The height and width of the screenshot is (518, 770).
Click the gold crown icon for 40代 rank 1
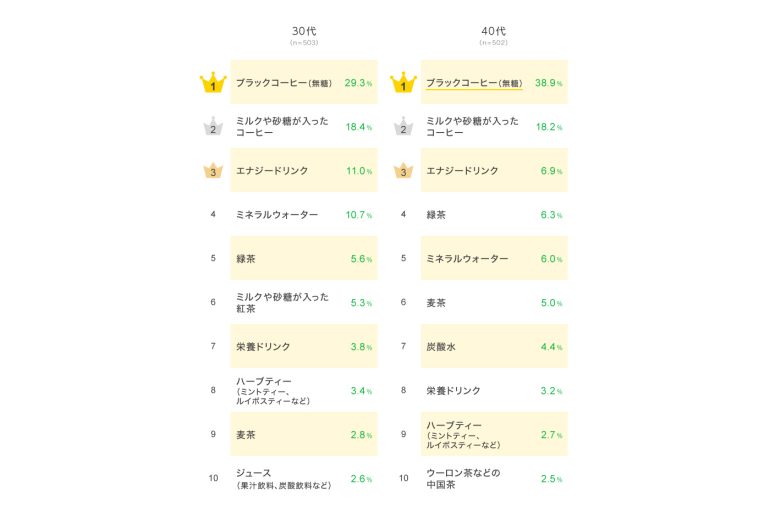[x=403, y=83]
